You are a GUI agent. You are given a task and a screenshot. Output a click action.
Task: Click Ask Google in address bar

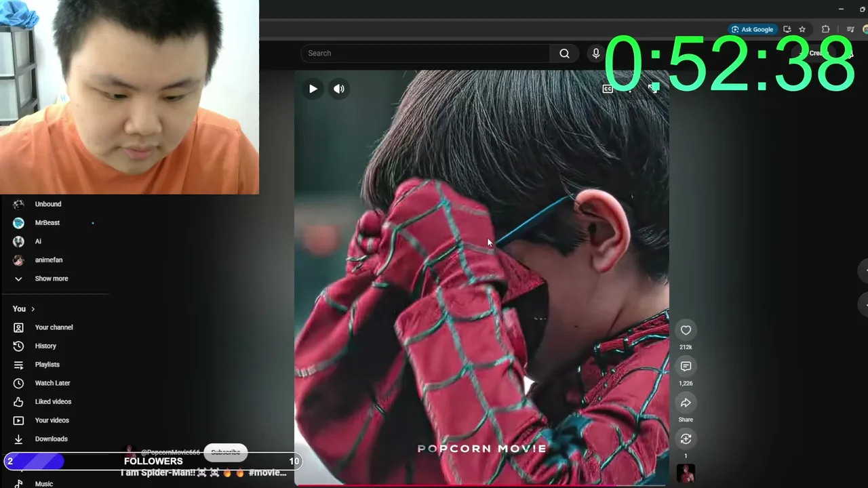click(752, 29)
